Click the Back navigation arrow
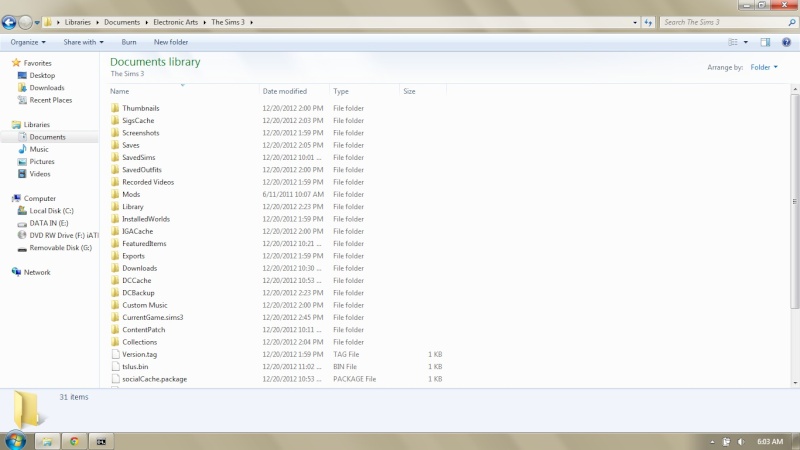The width and height of the screenshot is (800, 450). coord(9,22)
